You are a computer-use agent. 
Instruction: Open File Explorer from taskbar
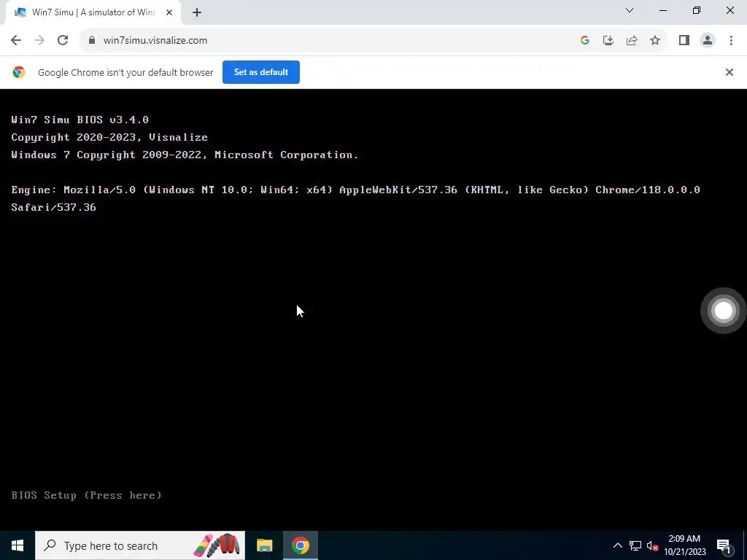pyautogui.click(x=264, y=545)
